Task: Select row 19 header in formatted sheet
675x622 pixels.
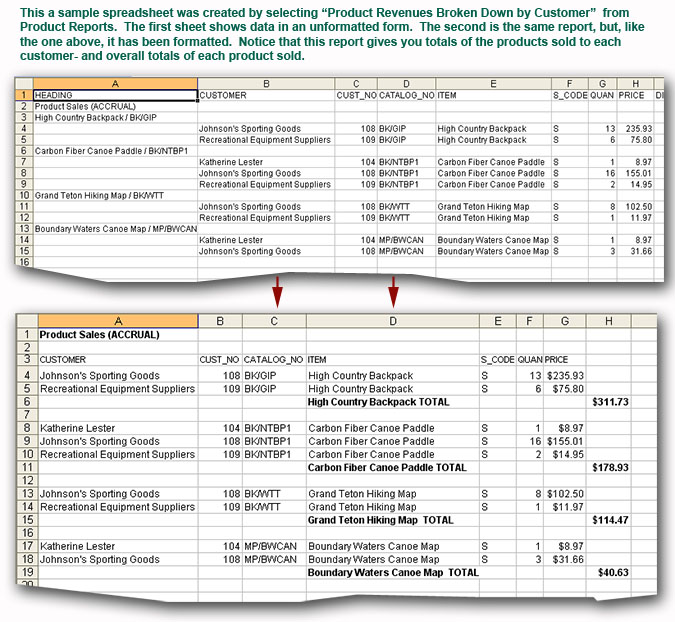Action: (26, 573)
